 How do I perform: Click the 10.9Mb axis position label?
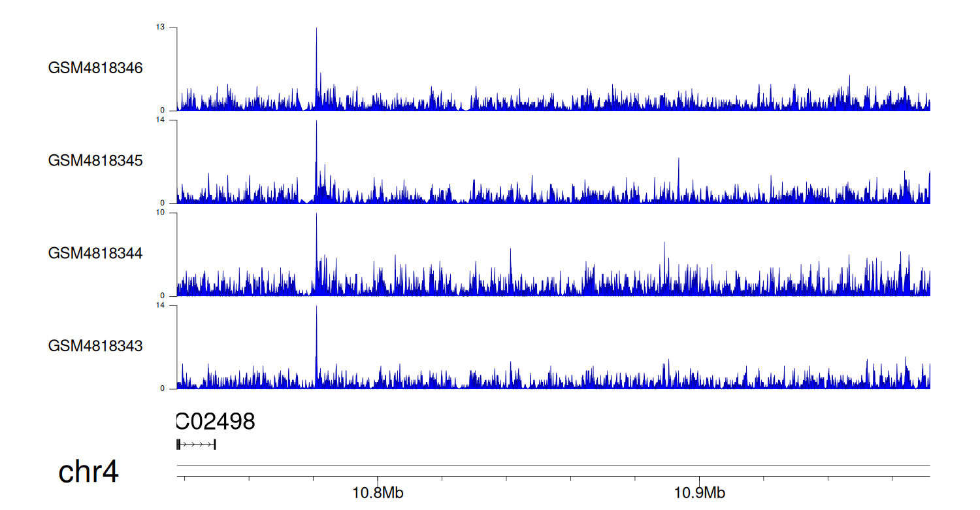[699, 493]
